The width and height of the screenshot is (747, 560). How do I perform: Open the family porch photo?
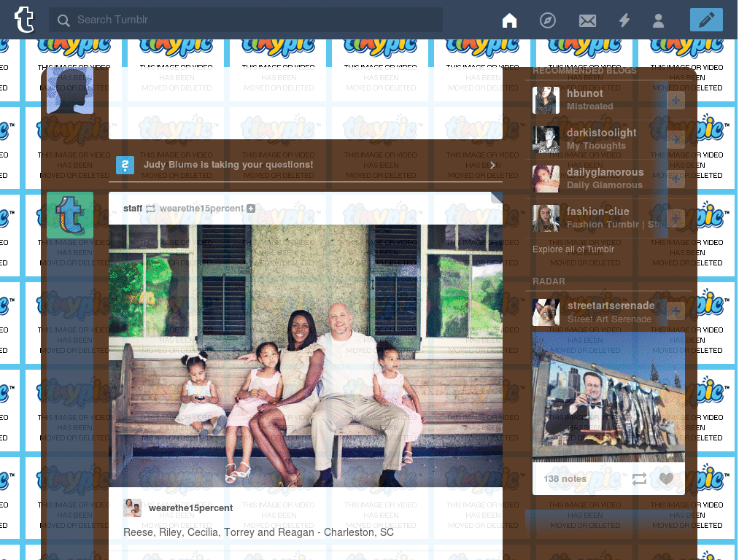(306, 356)
